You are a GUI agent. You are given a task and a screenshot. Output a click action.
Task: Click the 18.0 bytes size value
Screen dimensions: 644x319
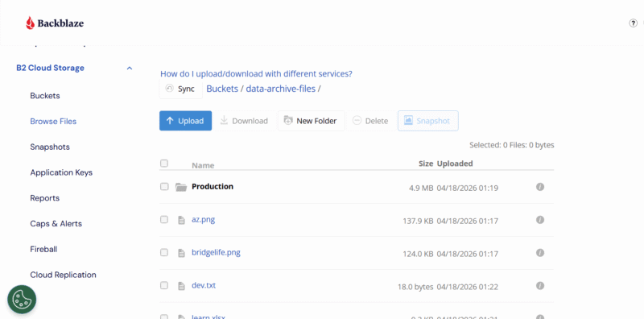pyautogui.click(x=415, y=287)
